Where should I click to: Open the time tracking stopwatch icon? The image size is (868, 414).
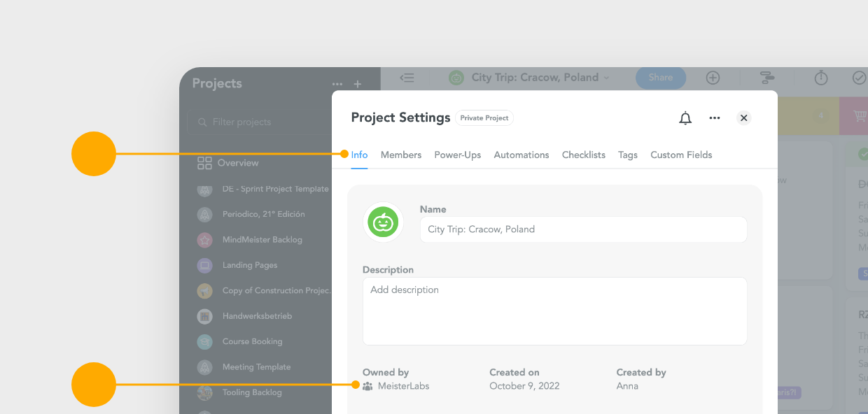pyautogui.click(x=821, y=78)
